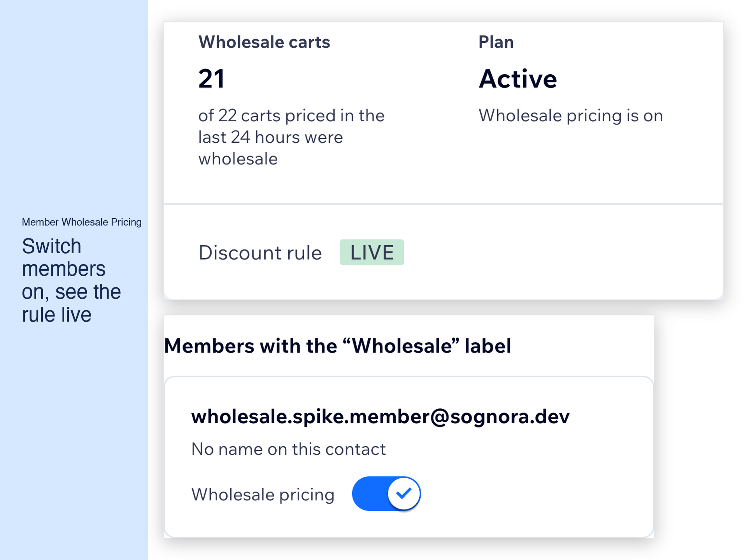Click the Discount rule label
Screen dimensions: 747x560
tap(260, 253)
